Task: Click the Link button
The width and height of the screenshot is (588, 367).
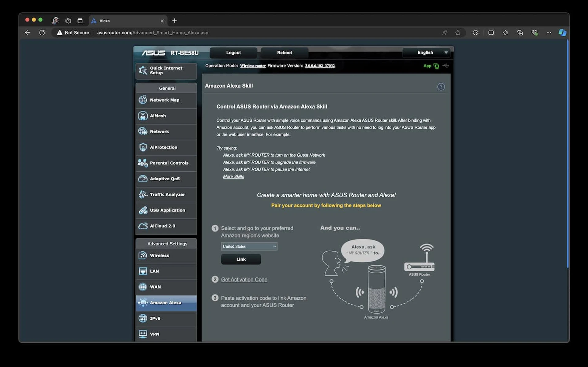Action: (241, 259)
